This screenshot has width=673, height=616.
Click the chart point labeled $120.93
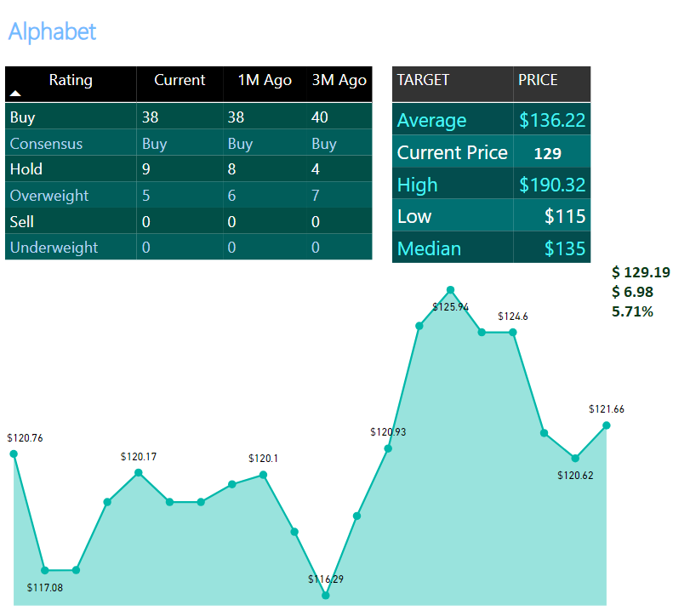388,448
